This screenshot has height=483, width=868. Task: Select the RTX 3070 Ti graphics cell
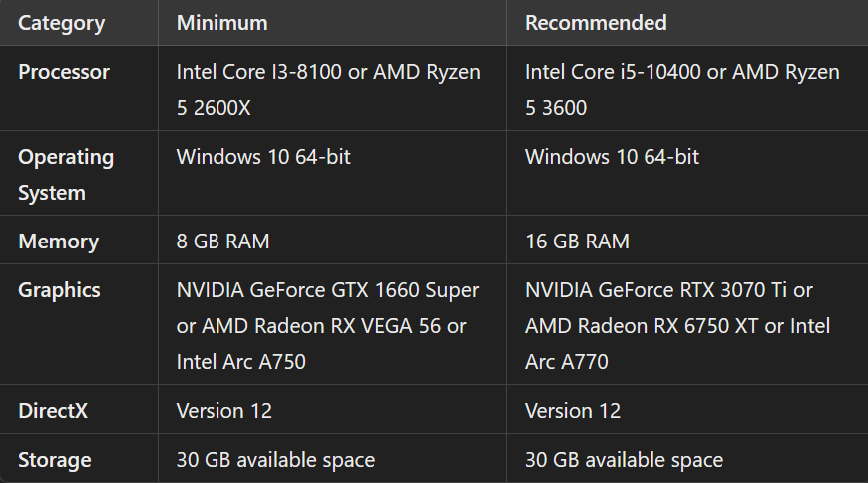(x=677, y=325)
